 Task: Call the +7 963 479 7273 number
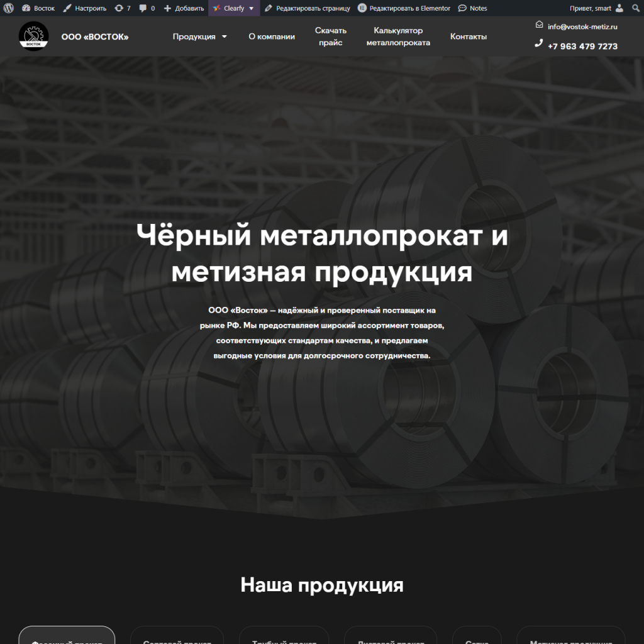[582, 47]
